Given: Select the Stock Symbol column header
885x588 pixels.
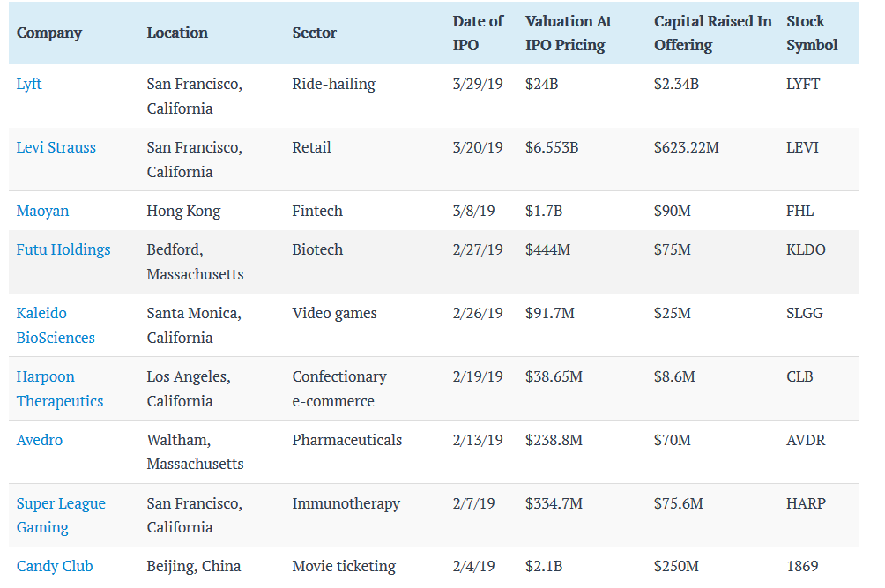Looking at the screenshot, I should coord(812,33).
